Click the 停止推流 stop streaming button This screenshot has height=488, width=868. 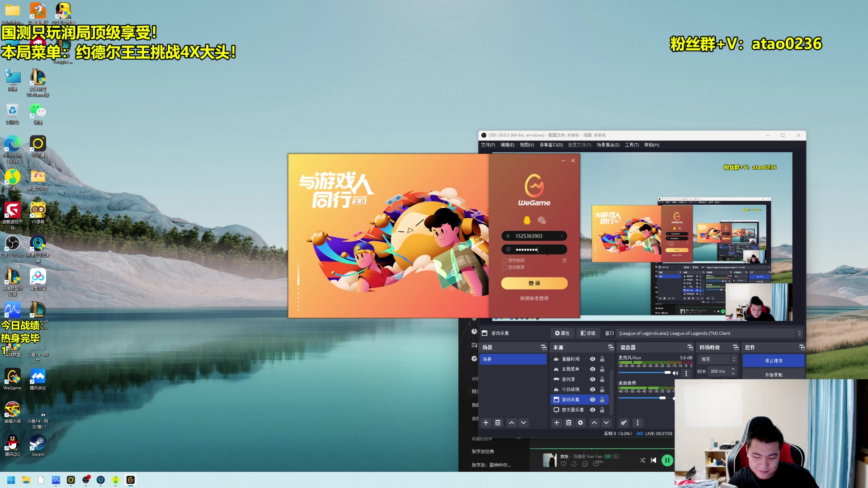[x=773, y=361]
